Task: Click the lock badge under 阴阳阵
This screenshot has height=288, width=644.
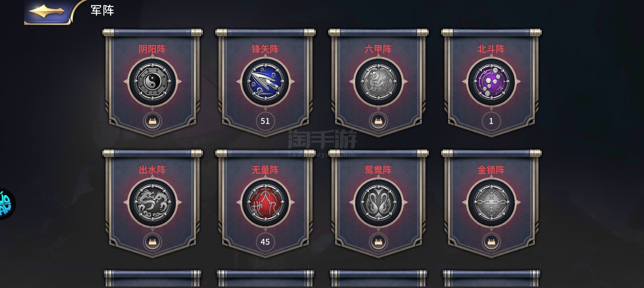Action: click(x=152, y=121)
